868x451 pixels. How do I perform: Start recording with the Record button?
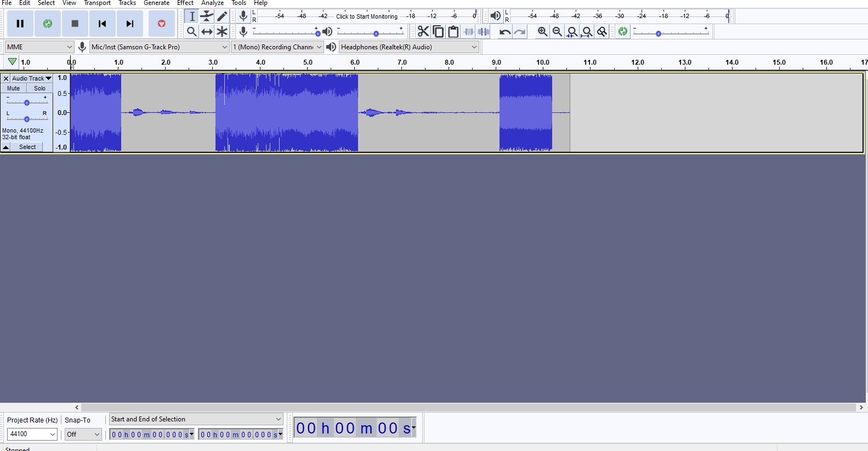pos(162,24)
